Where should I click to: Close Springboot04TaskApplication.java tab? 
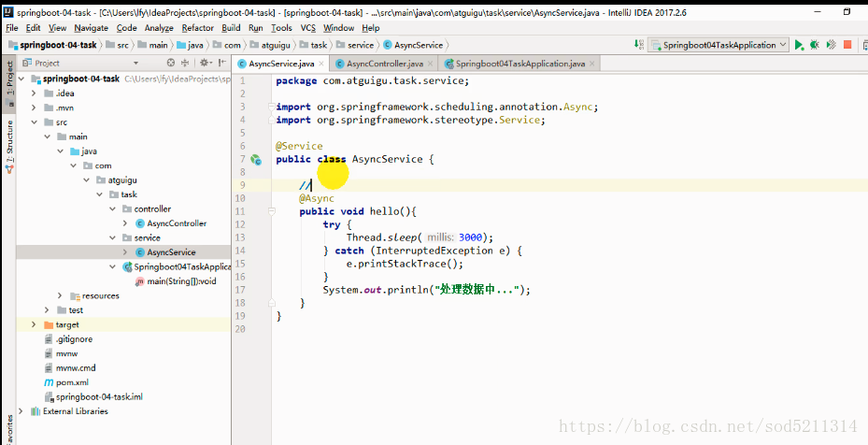point(591,64)
